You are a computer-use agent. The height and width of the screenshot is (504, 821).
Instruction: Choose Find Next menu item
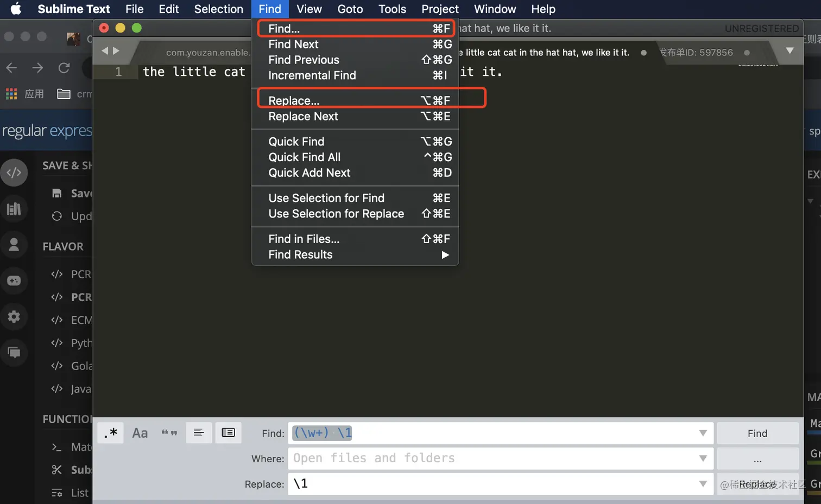[x=355, y=44]
